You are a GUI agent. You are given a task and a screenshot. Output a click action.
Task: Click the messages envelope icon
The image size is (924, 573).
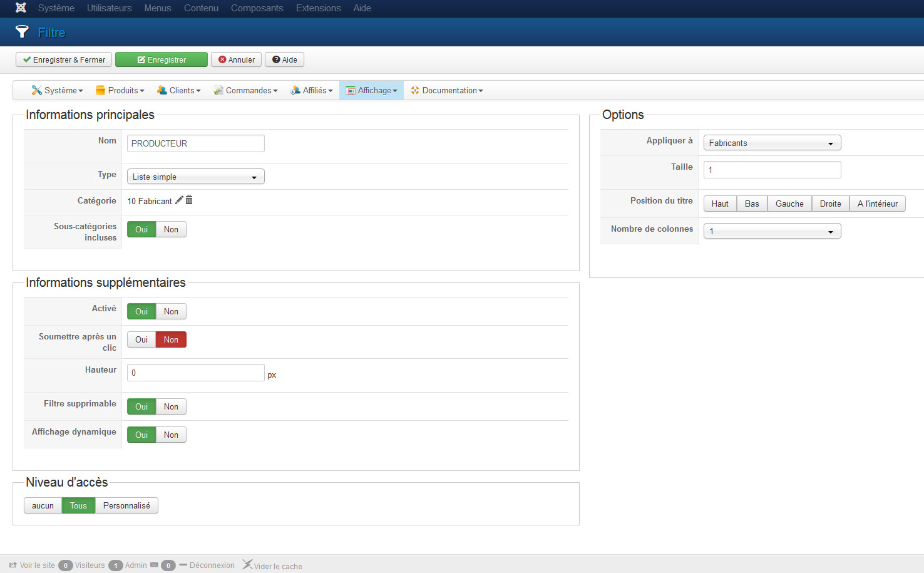pos(154,565)
